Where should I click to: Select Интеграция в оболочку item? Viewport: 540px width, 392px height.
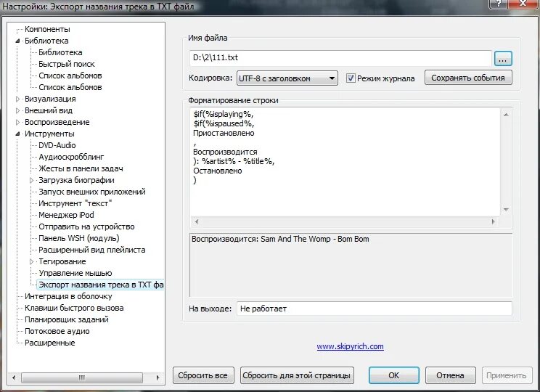pos(68,296)
